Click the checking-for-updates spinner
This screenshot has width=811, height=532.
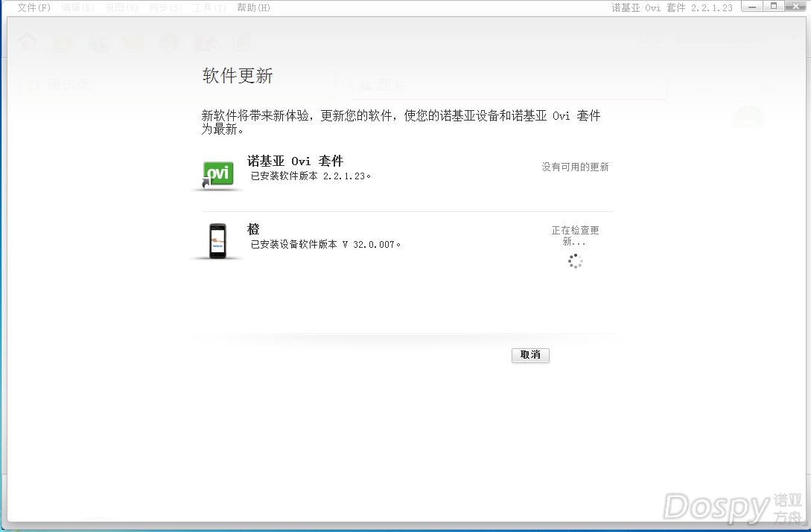575,261
